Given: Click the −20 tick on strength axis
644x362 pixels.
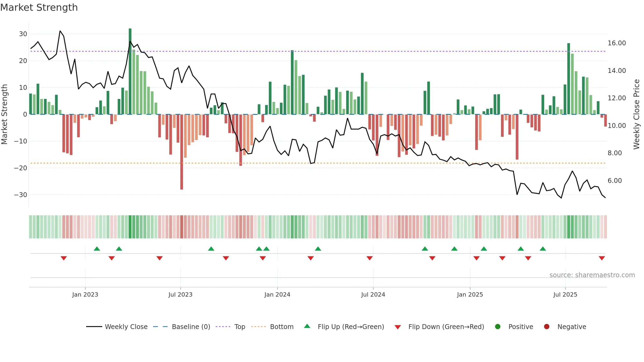Looking at the screenshot, I should click(21, 168).
